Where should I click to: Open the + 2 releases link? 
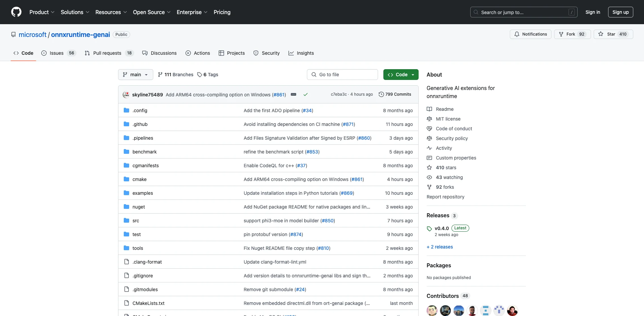click(x=440, y=247)
